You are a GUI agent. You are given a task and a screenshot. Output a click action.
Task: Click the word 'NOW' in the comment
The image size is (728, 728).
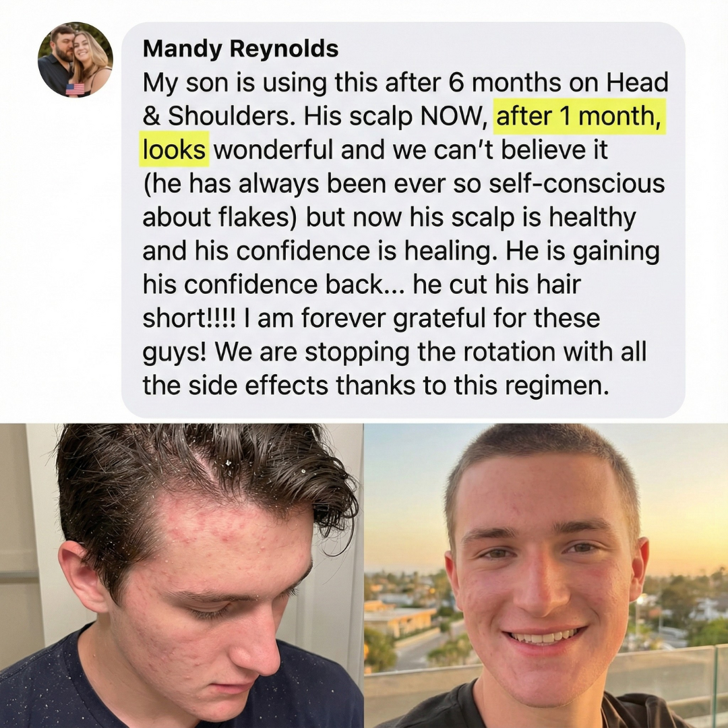454,116
